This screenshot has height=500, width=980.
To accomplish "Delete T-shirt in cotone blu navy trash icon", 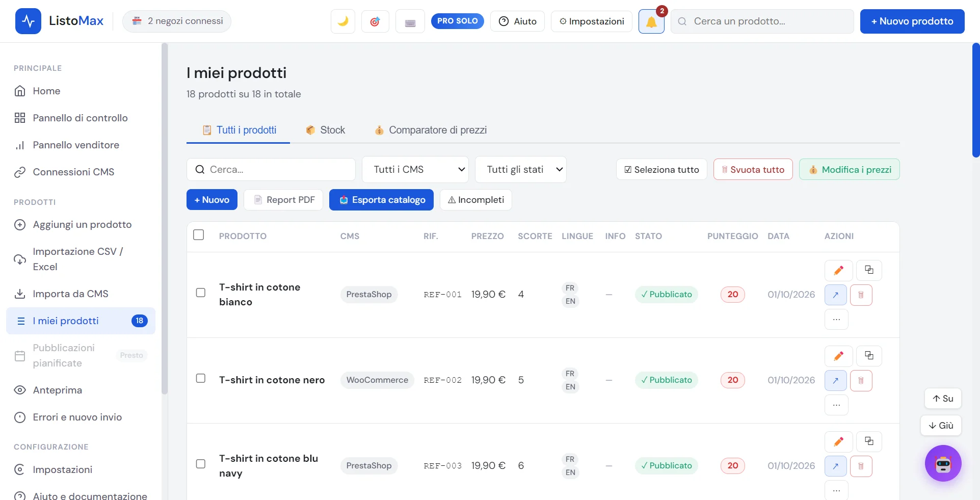I will [x=861, y=466].
